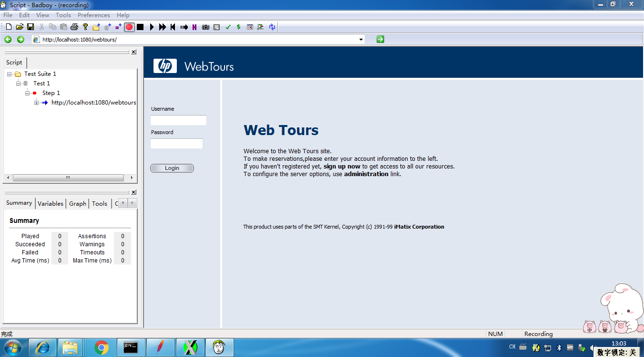Close the Script panel with its x button

(133, 52)
